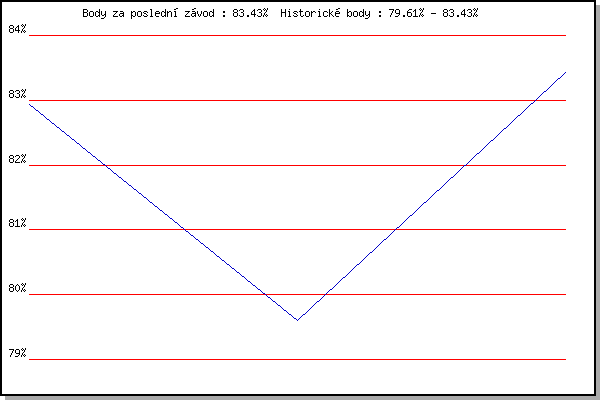Click where the descending line crosses the 82% gridline

106,165
